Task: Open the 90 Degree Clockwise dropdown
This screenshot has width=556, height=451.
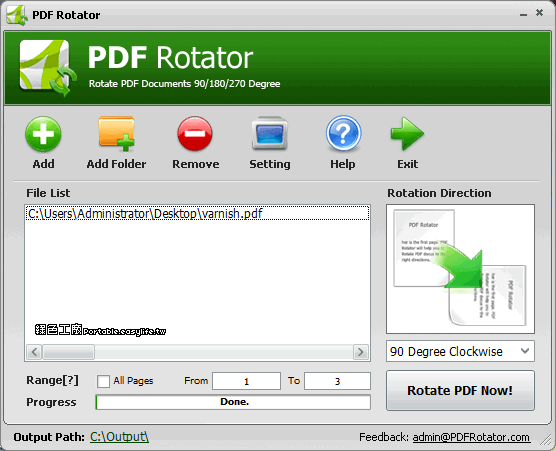Action: click(460, 351)
